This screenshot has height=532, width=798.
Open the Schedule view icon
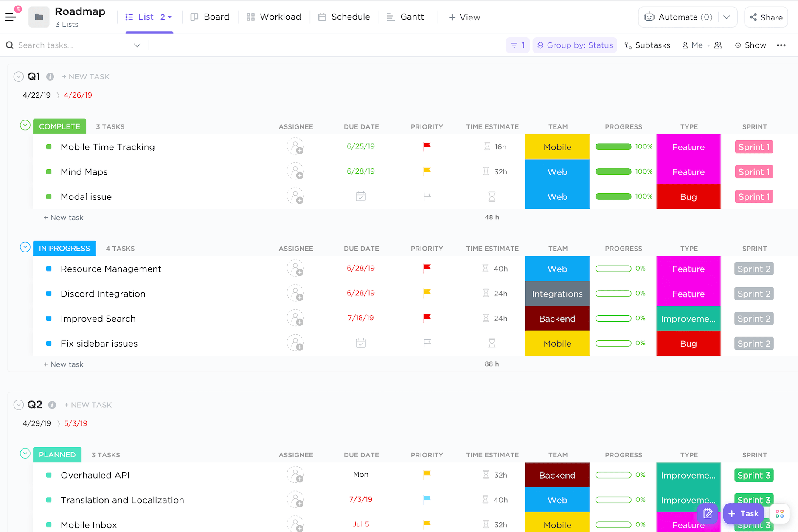[x=322, y=17]
